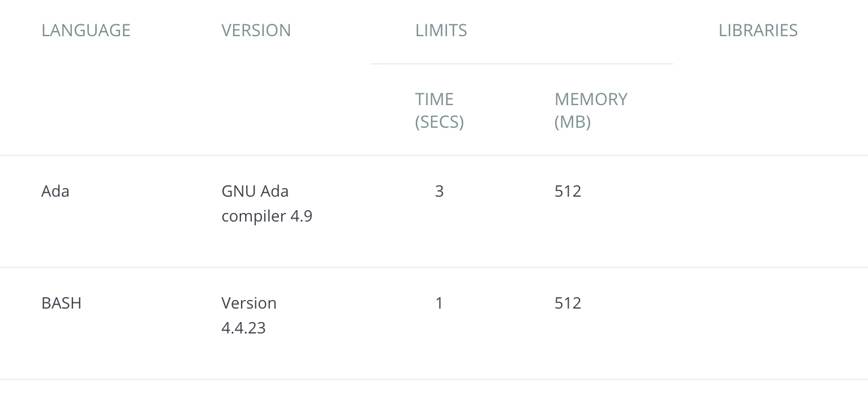Click Version 4.4.23 text for BASH
The height and width of the screenshot is (399, 868).
249,315
